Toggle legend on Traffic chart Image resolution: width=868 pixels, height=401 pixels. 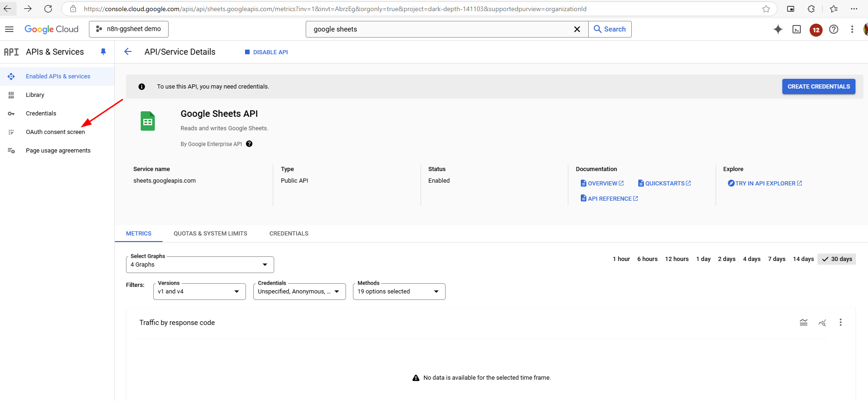pyautogui.click(x=804, y=322)
